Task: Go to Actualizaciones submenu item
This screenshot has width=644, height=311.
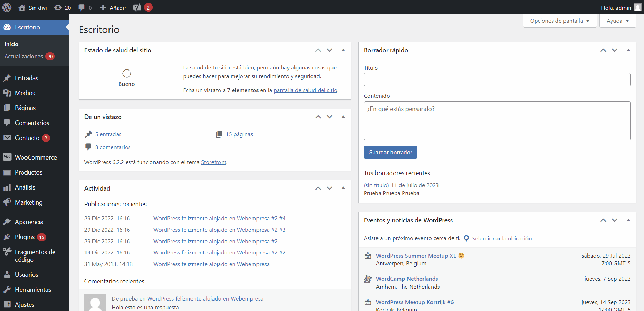Action: coord(24,57)
